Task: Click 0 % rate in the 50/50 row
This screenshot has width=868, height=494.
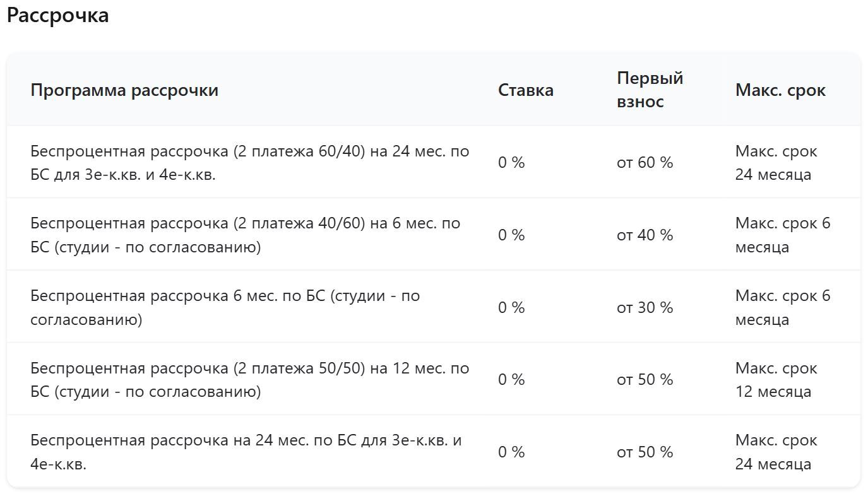Action: tap(511, 379)
